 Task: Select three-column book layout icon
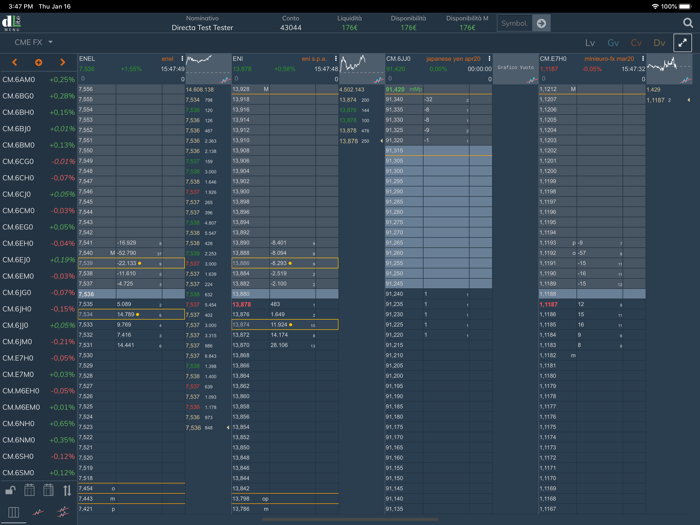point(13,512)
